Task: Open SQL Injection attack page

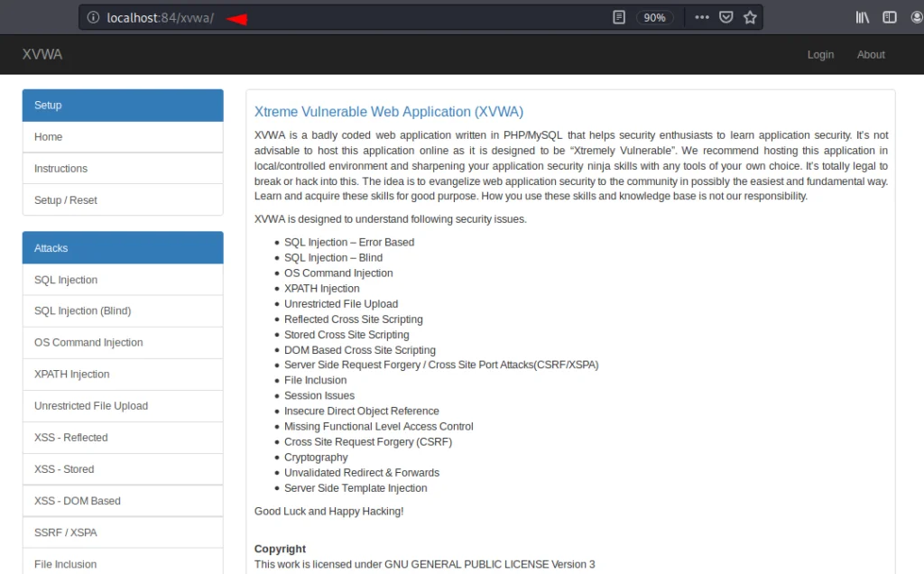Action: (123, 280)
